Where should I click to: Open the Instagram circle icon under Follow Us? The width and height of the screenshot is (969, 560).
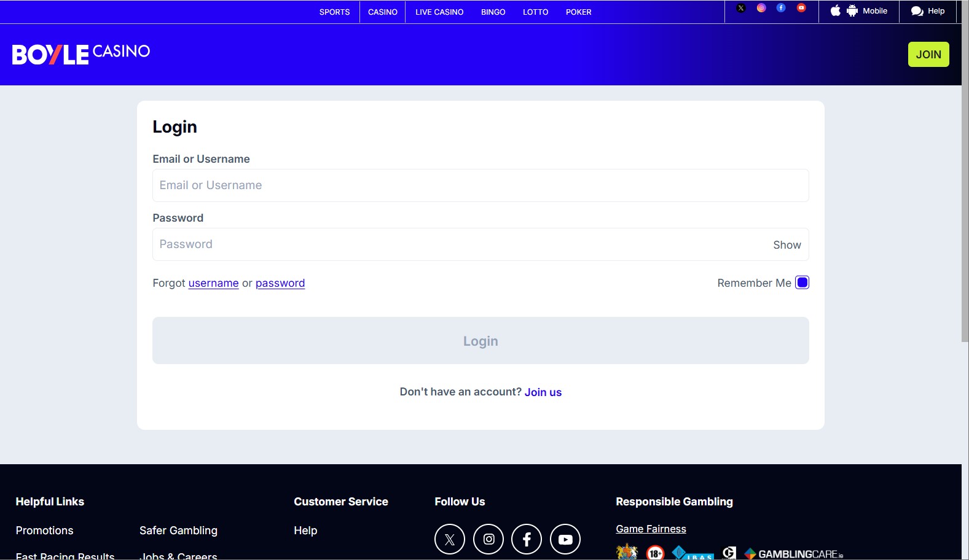tap(488, 539)
